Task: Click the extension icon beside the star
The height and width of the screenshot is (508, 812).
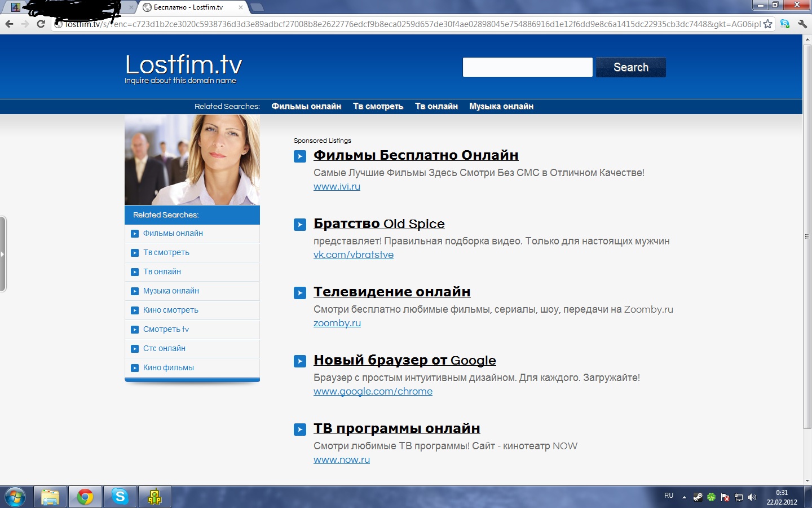Action: point(785,24)
